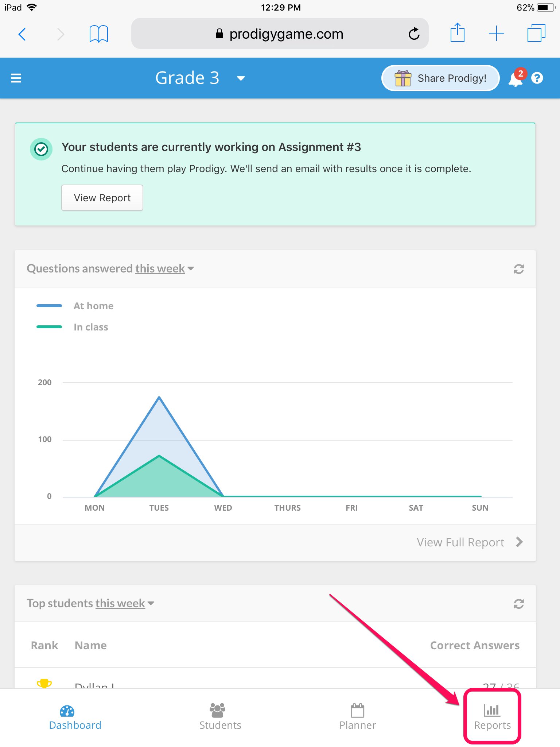
Task: Open View Full Report link
Action: [x=460, y=542]
